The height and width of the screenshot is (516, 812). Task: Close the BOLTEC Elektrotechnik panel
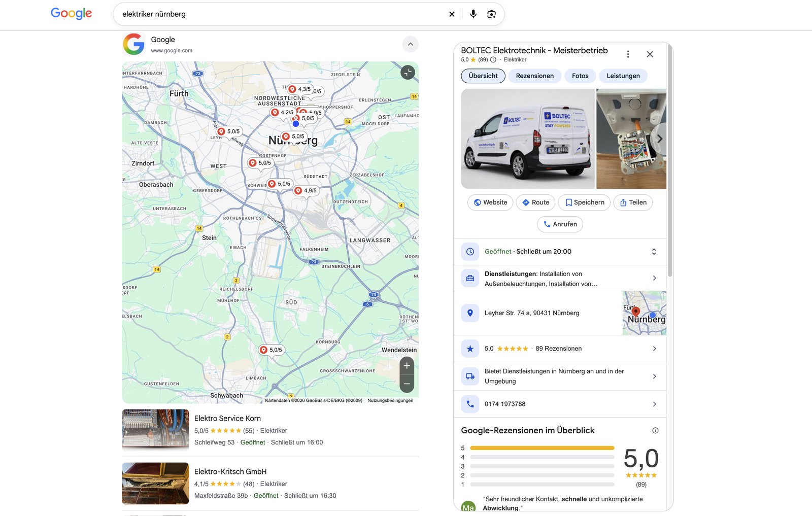point(650,54)
